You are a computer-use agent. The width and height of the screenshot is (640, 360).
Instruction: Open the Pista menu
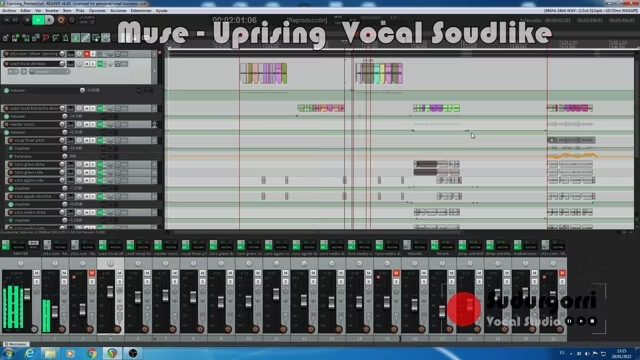80,11
